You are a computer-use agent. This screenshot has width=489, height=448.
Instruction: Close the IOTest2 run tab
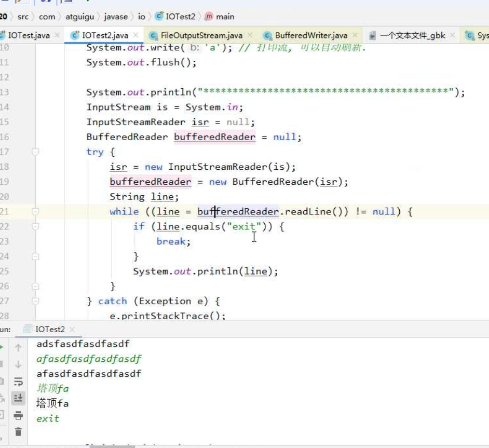click(72, 329)
